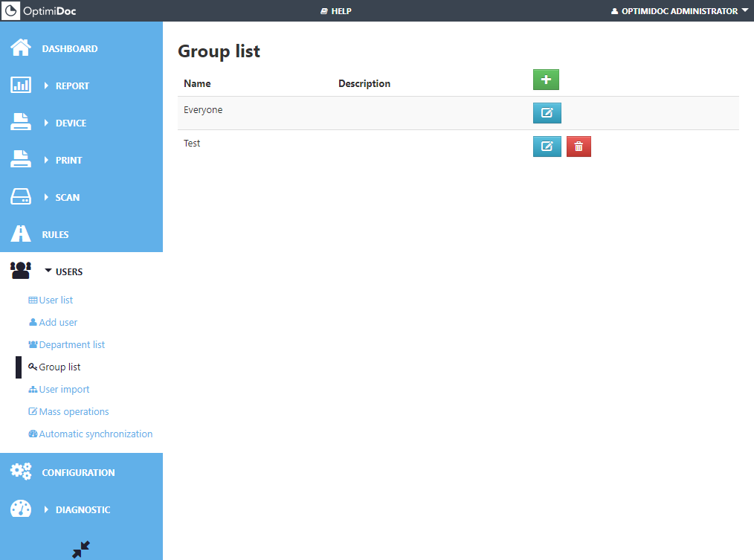The height and width of the screenshot is (560, 754).
Task: Click the green add group plus button
Action: [546, 80]
